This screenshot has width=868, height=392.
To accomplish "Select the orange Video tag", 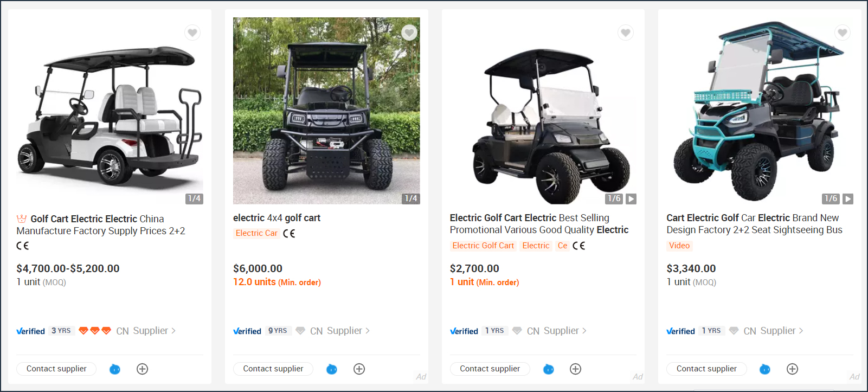I will (x=679, y=246).
